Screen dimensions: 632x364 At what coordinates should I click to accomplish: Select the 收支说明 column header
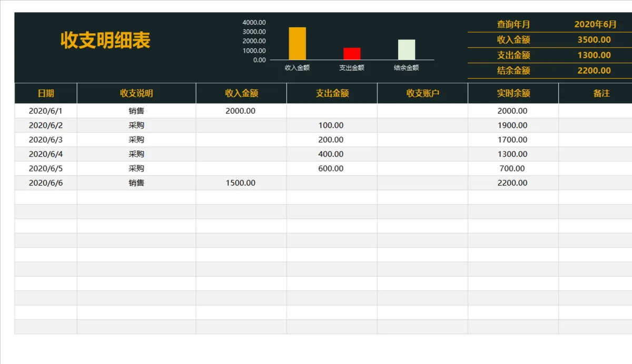click(136, 93)
